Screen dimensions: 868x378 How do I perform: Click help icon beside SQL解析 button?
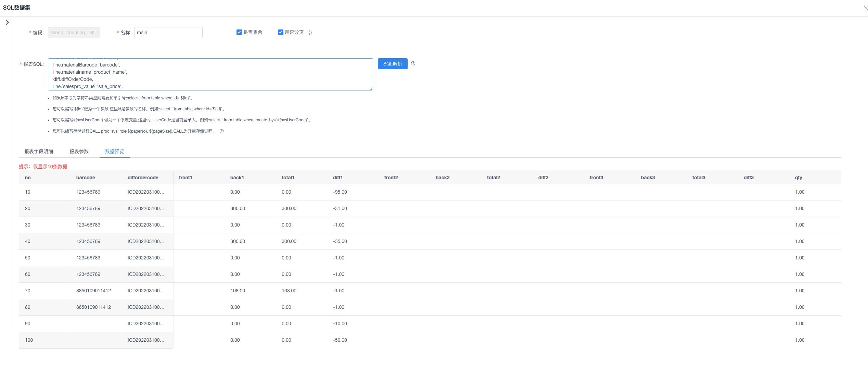[x=413, y=63]
